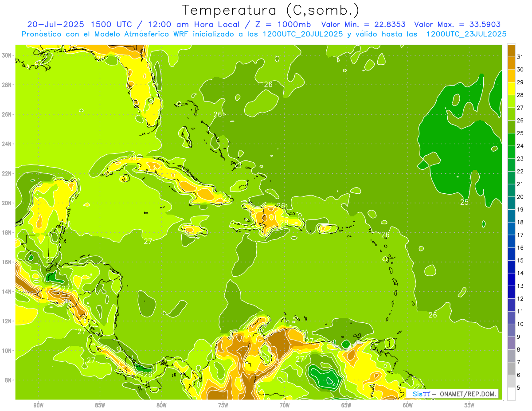The width and height of the screenshot is (532, 411).
Task: Click the 18N latitude axis label
Action: [x=7, y=232]
